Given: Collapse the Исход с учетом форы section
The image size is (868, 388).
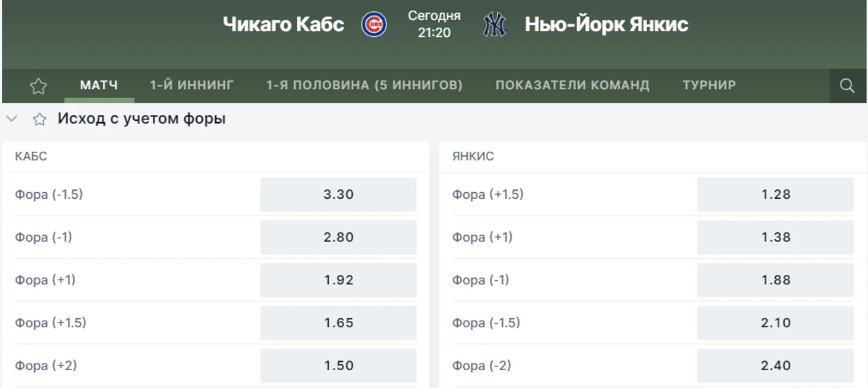Looking at the screenshot, I should coord(11,118).
